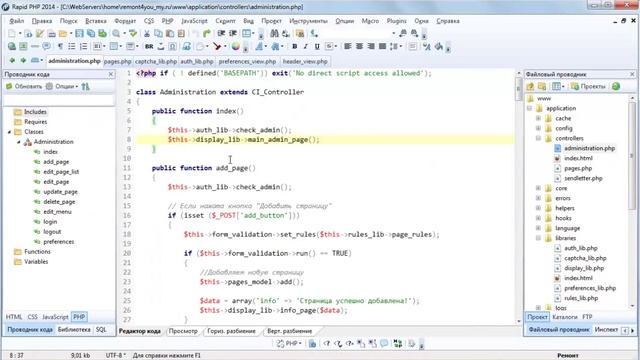Click the green Back navigation arrow near tabs
Viewport: 640px width, 360px height.
[12, 61]
